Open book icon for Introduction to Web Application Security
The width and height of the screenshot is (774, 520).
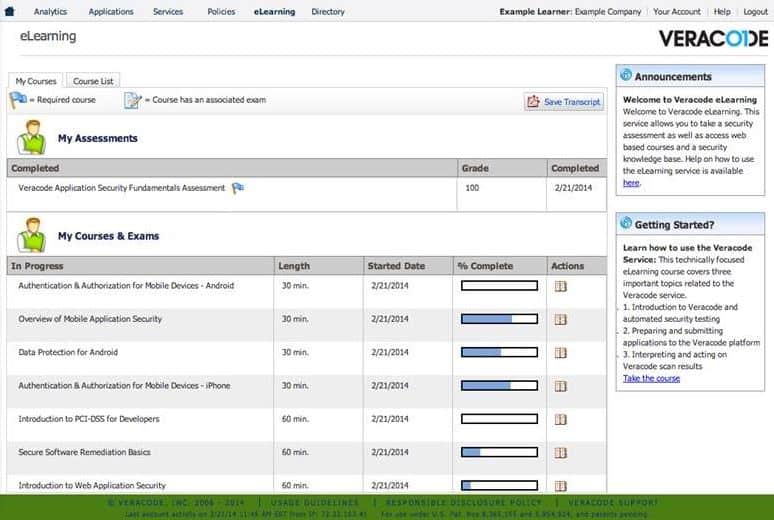point(560,486)
